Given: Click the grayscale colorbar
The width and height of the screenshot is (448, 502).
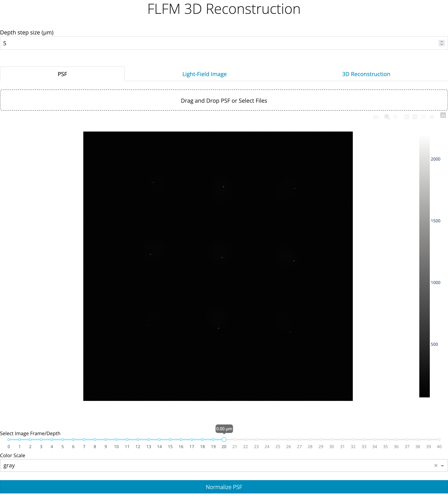Looking at the screenshot, I should tap(424, 266).
